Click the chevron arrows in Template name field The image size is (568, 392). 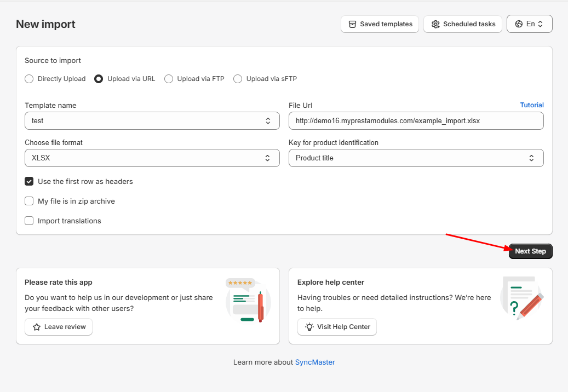pyautogui.click(x=268, y=120)
